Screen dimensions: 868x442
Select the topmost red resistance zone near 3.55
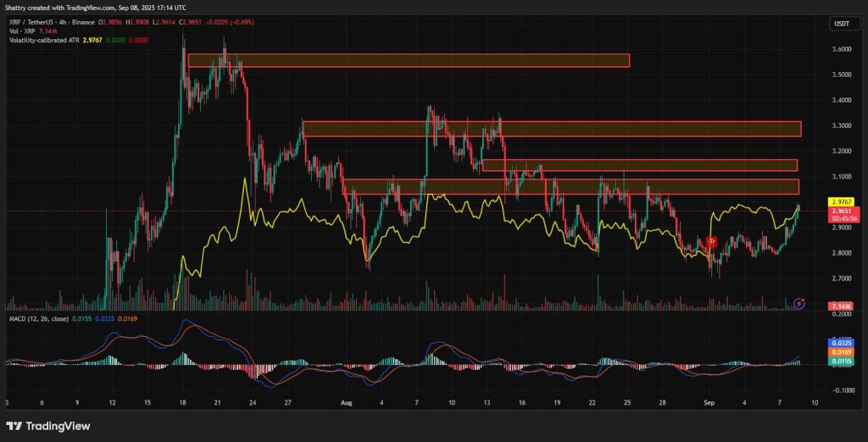[x=409, y=60]
